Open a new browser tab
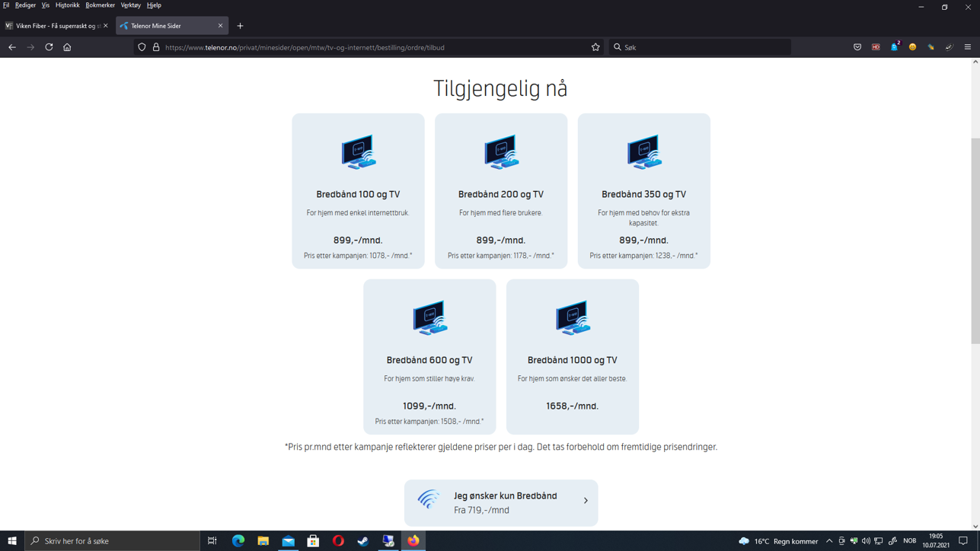This screenshot has height=551, width=980. pos(240,26)
